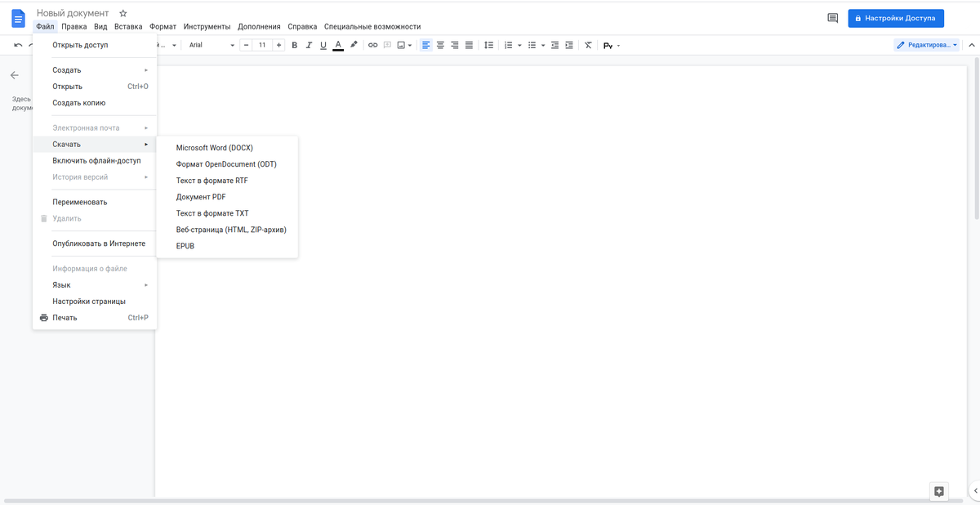980x505 pixels.
Task: Insert a link via the chain icon
Action: coord(373,45)
